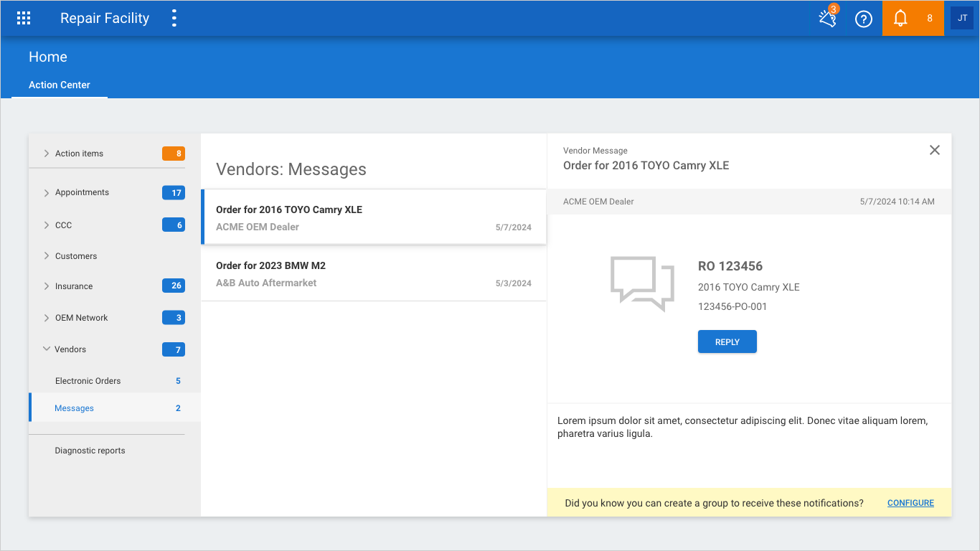
Task: Expand the OEM Network chevron
Action: (47, 318)
